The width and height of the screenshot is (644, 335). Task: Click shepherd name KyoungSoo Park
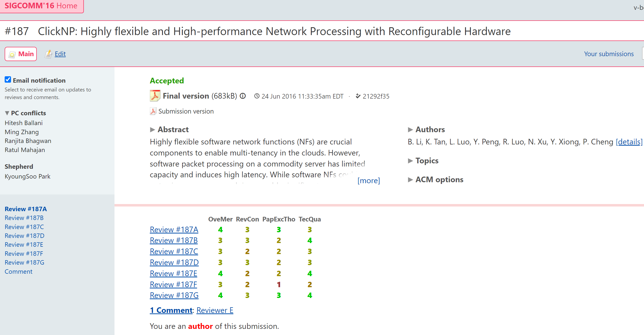coord(27,176)
